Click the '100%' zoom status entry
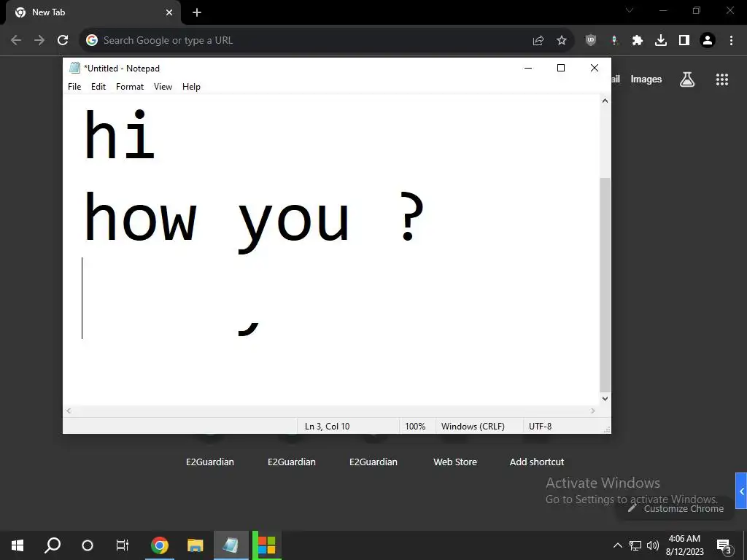 pos(415,426)
